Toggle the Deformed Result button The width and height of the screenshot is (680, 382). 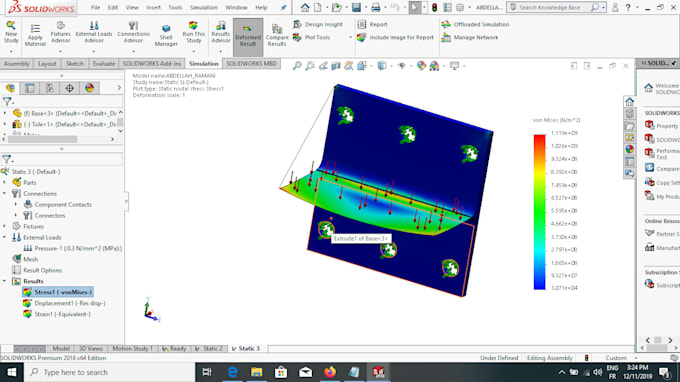coord(248,37)
